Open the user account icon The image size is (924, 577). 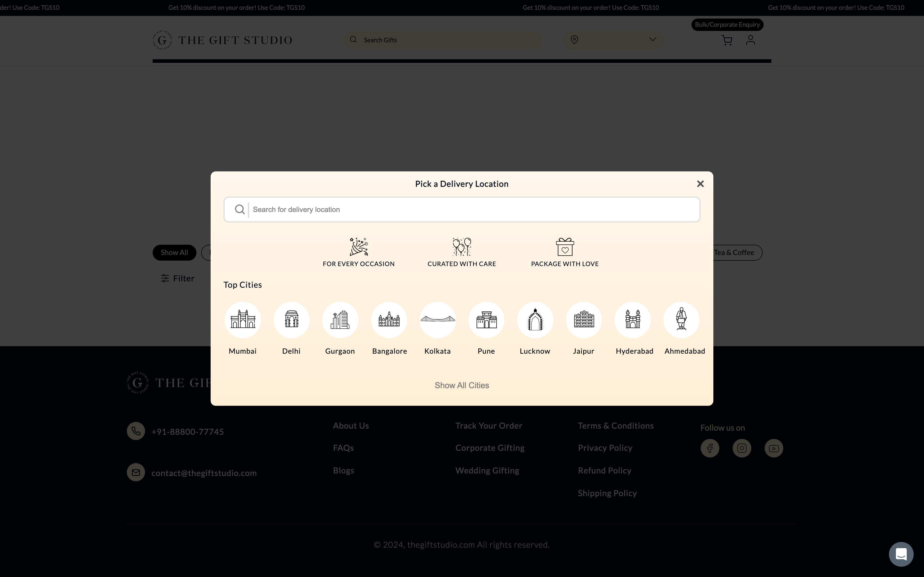point(750,40)
